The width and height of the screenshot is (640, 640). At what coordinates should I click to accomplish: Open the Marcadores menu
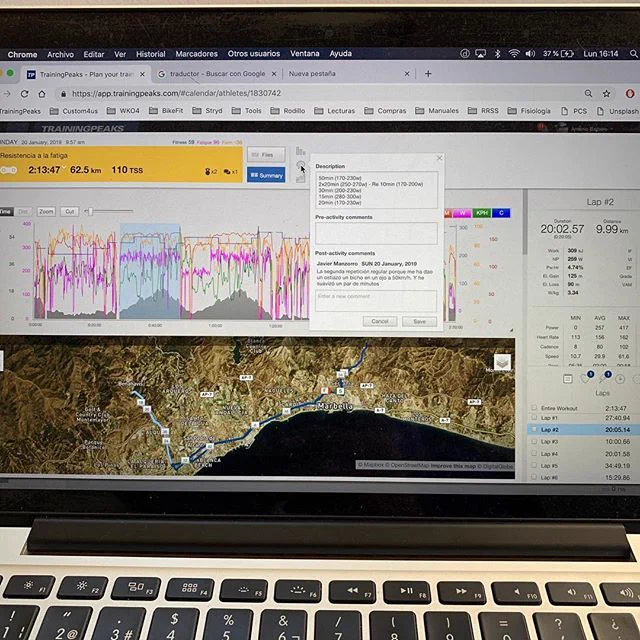pos(196,54)
